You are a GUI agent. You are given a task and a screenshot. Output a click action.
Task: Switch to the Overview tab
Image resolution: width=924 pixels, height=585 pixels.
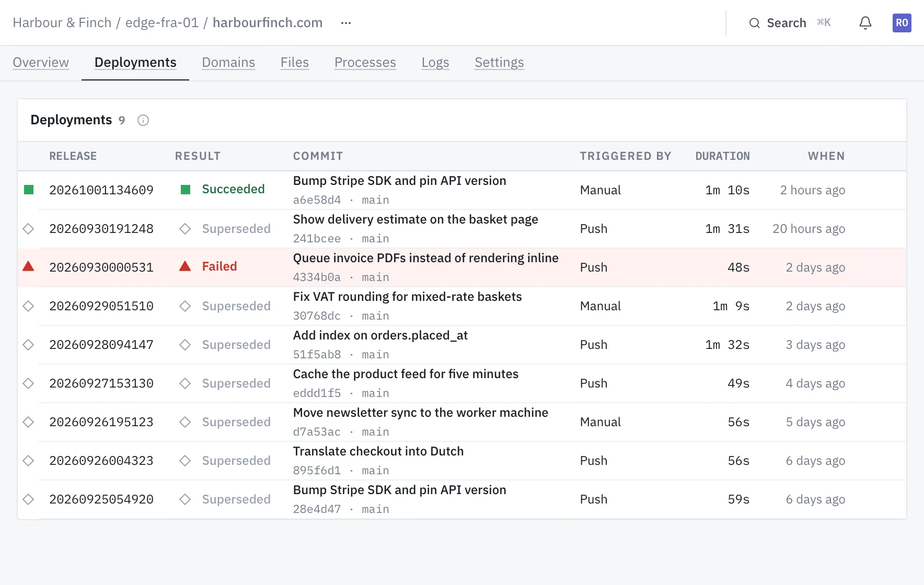pyautogui.click(x=41, y=62)
